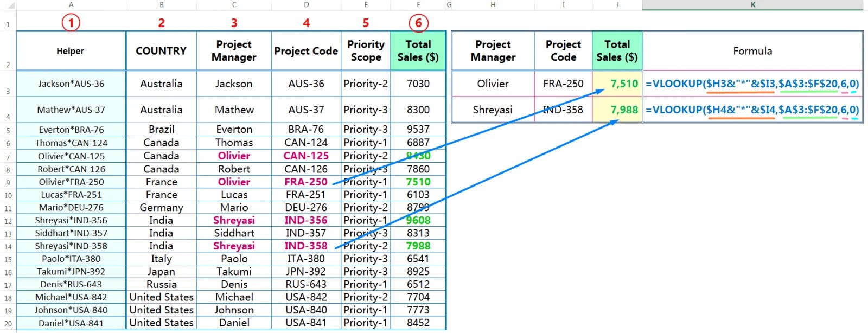Select total sales value 9537

pos(418,130)
